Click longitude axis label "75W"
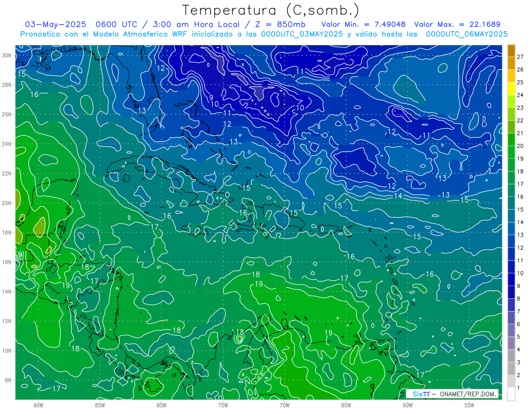532x411 pixels. [x=223, y=405]
